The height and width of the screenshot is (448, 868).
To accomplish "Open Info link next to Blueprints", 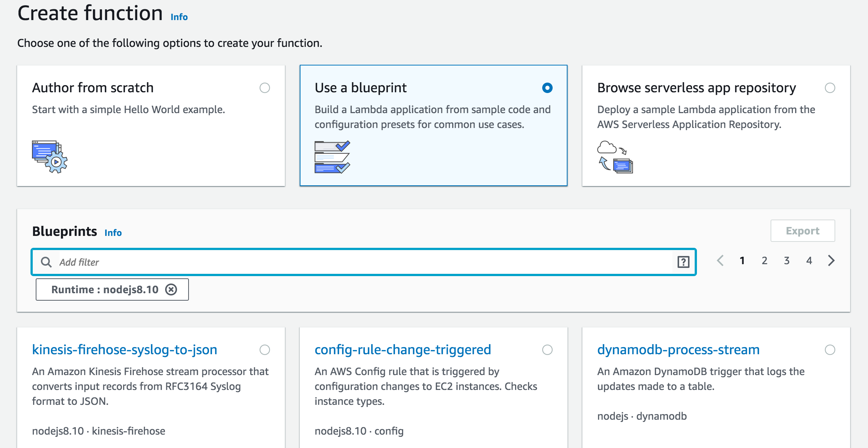I will tap(113, 233).
